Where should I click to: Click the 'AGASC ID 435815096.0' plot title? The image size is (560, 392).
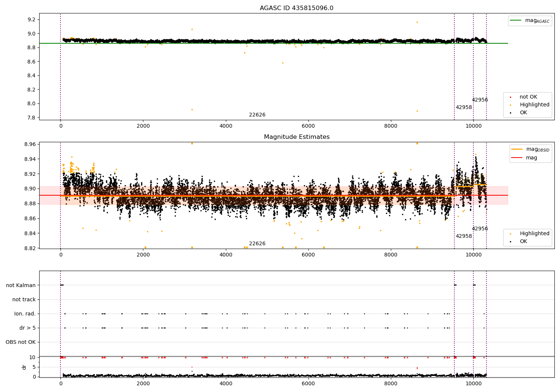click(296, 8)
